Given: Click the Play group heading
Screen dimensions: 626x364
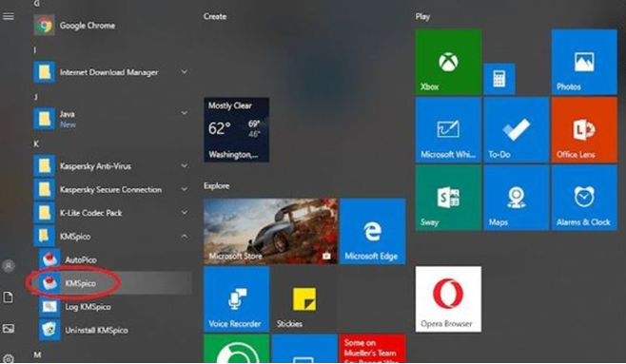Looking at the screenshot, I should (422, 17).
